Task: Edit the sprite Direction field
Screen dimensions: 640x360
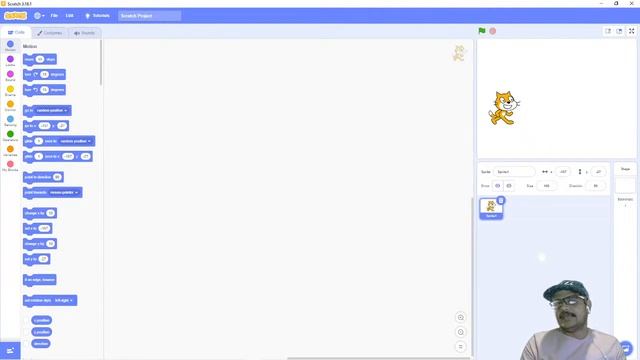Action: (596, 186)
